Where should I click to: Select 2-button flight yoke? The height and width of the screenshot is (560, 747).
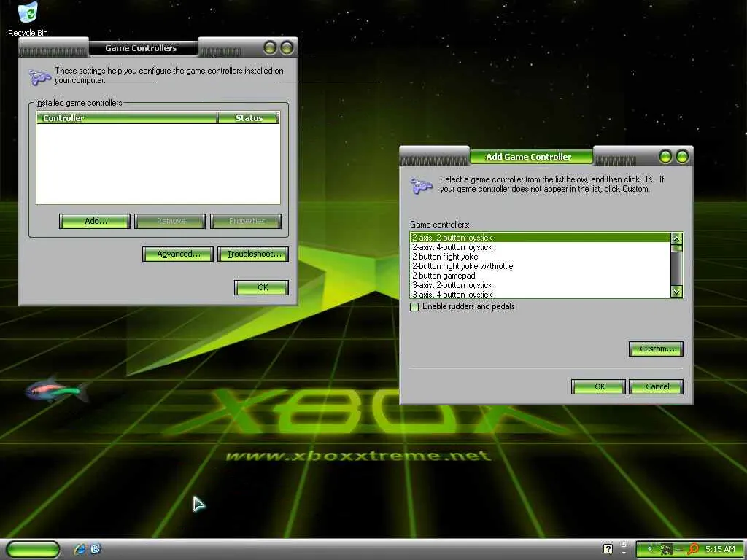coord(541,256)
